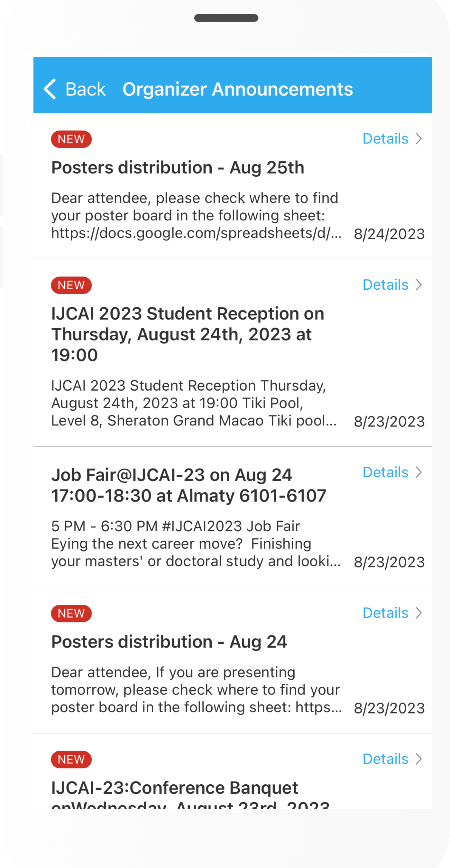Tap chevron beside Posters distribution Aug 24 Details
Image resolution: width=450 pixels, height=868 pixels.
[419, 613]
